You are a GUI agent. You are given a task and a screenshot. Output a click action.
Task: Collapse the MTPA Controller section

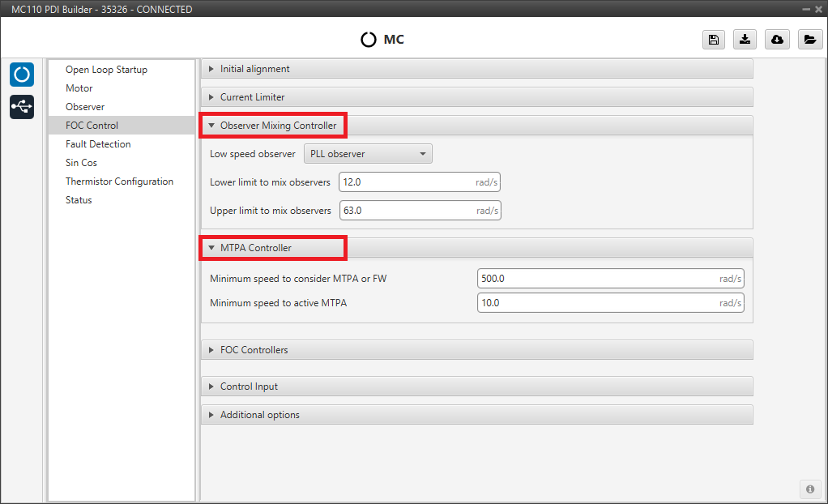pos(255,248)
